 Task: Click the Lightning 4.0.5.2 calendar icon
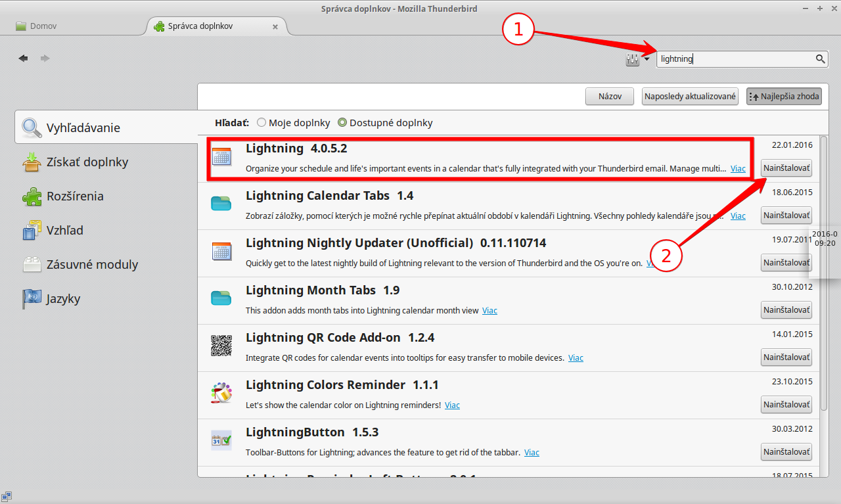pyautogui.click(x=221, y=156)
